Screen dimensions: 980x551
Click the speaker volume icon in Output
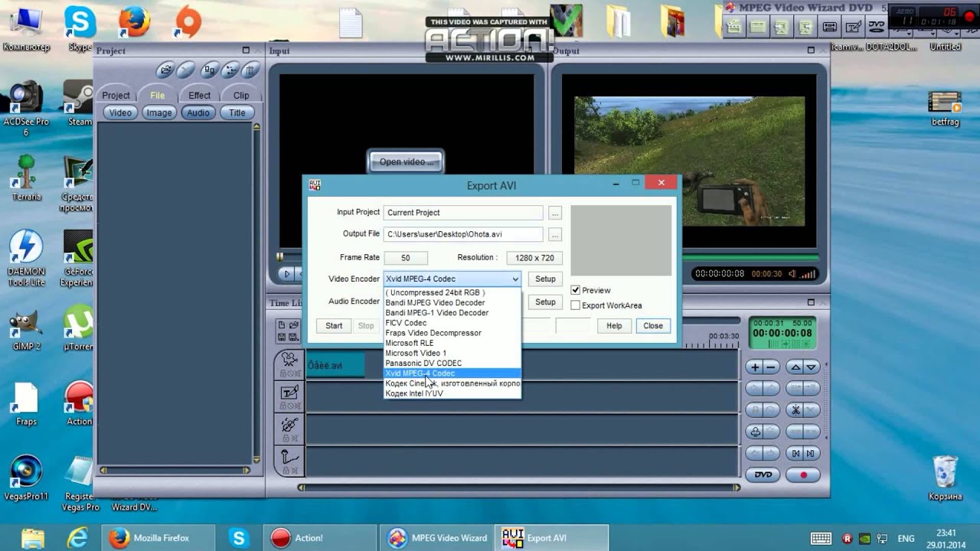click(793, 274)
